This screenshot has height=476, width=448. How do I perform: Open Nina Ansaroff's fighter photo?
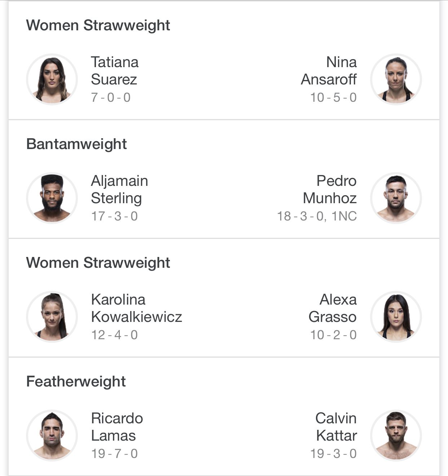396,79
